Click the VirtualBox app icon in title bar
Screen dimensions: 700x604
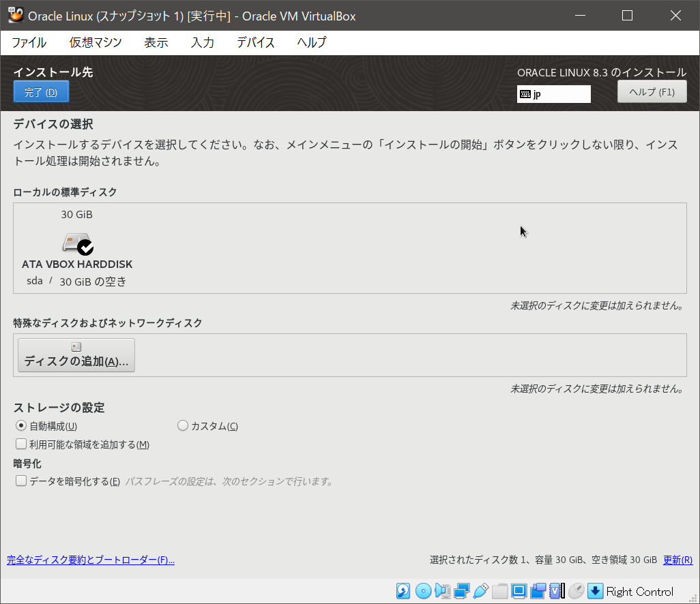tap(16, 15)
